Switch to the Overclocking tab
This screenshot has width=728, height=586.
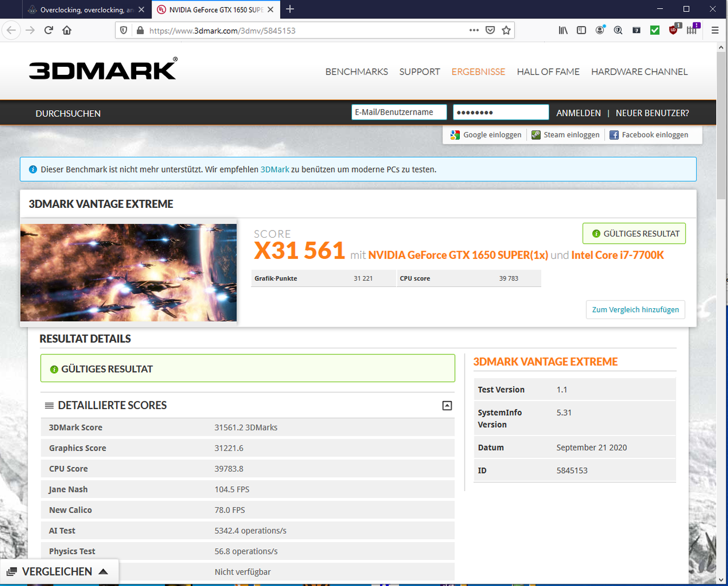pyautogui.click(x=87, y=10)
